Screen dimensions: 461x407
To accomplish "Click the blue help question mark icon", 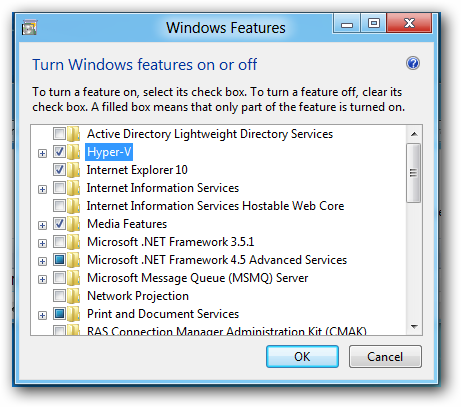I will pyautogui.click(x=413, y=63).
